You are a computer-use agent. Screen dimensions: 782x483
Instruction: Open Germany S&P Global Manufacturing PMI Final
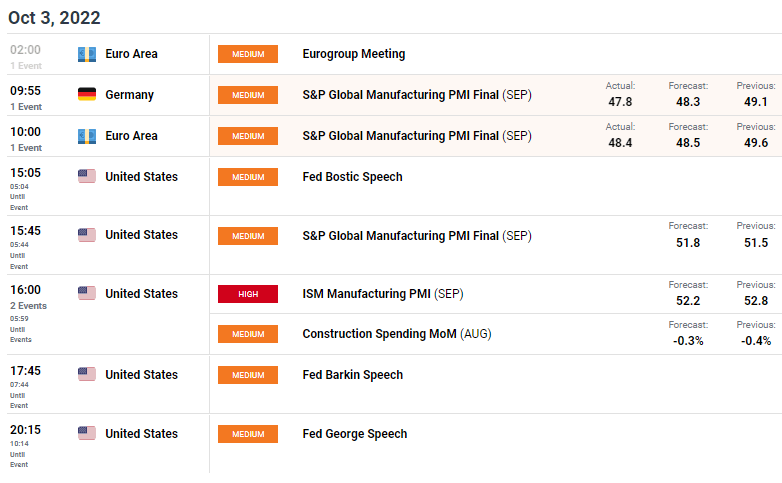click(417, 95)
